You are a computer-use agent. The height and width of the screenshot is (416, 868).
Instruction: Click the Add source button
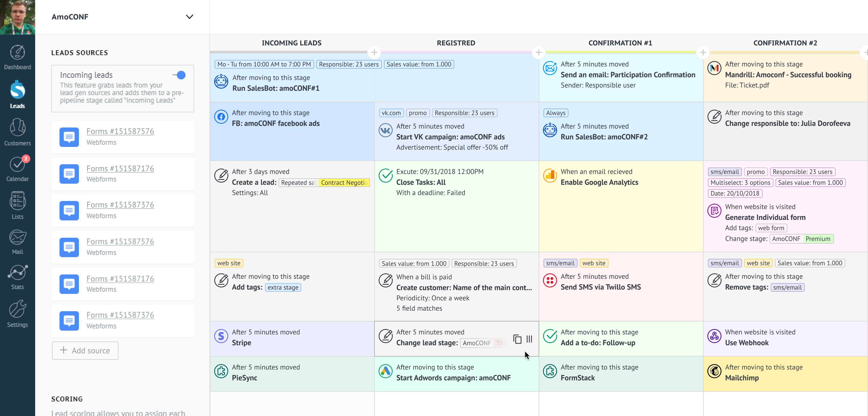85,350
